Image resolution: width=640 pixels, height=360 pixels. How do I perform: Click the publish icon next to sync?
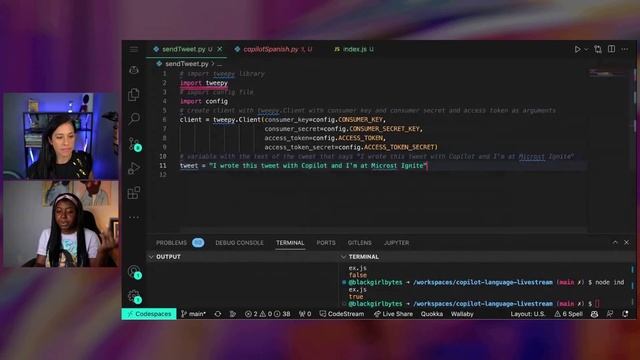coord(233,314)
